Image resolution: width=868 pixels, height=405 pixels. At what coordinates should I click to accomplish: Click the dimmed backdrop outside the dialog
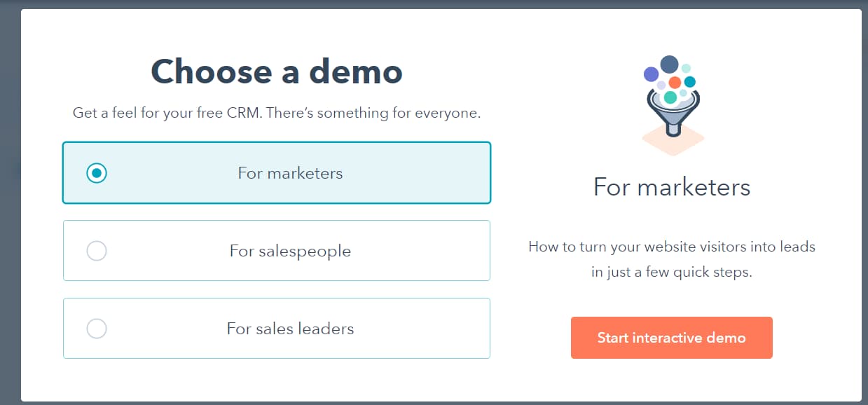10,210
